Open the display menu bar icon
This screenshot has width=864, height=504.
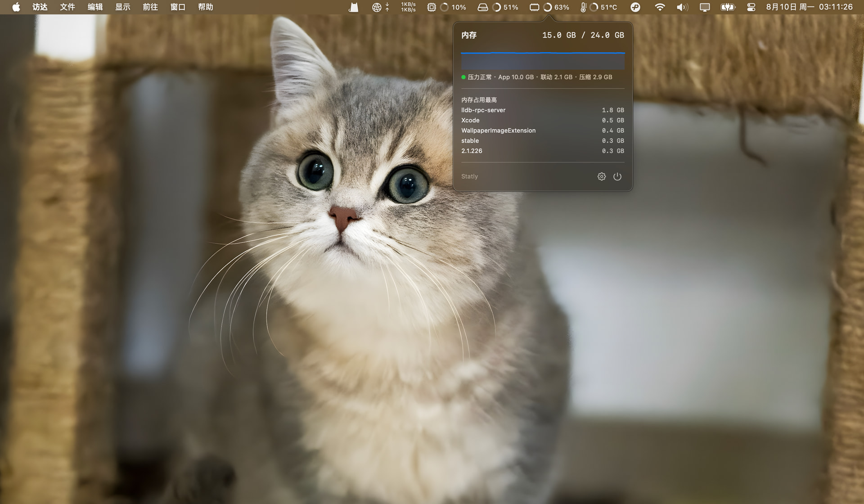click(x=705, y=7)
